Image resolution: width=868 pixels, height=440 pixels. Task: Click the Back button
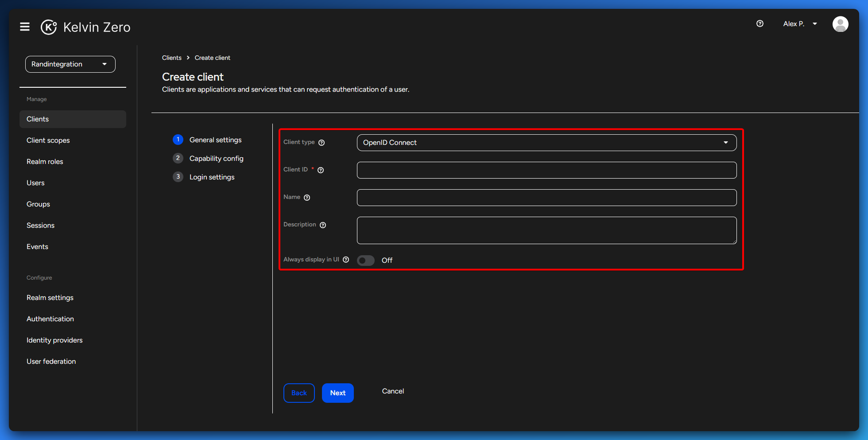(x=299, y=393)
